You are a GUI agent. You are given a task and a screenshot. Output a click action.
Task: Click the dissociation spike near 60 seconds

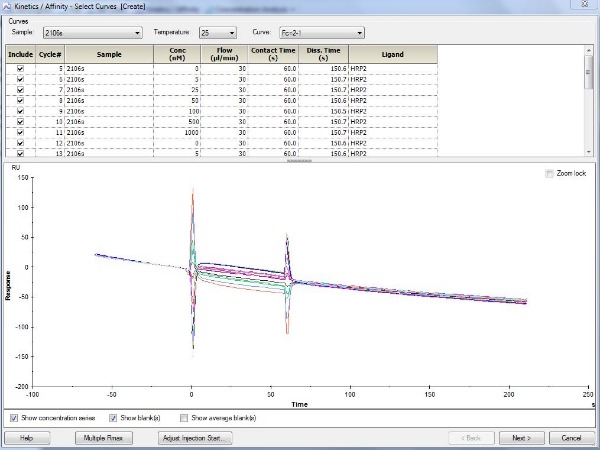coord(287,283)
